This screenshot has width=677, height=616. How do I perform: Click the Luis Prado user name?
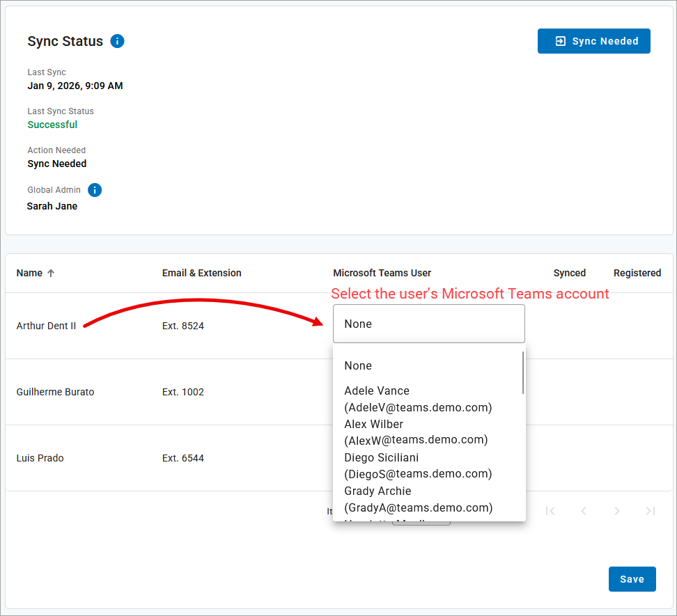click(x=40, y=458)
